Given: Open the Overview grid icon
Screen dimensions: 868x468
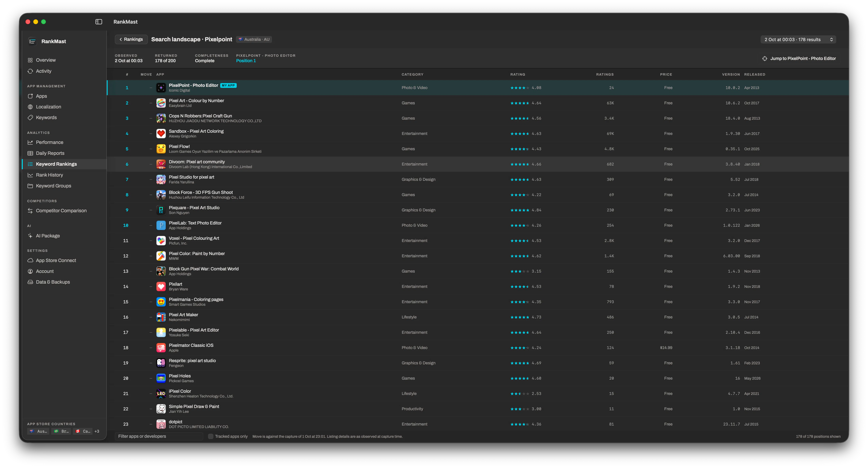Looking at the screenshot, I should click(30, 60).
